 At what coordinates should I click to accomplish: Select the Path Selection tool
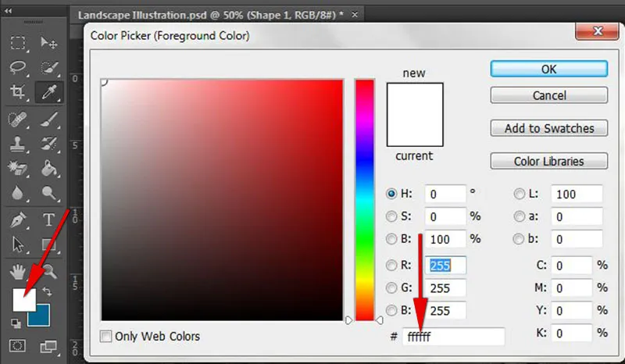click(x=18, y=244)
